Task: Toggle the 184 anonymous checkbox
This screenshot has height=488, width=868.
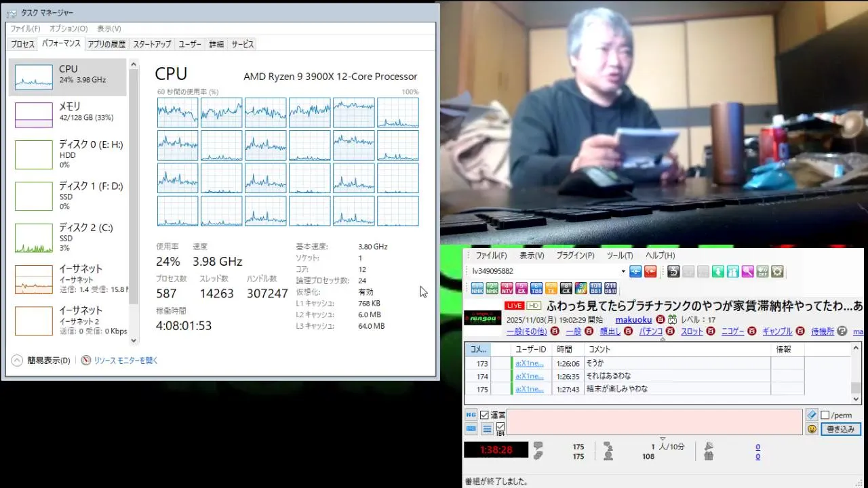Action: point(500,426)
